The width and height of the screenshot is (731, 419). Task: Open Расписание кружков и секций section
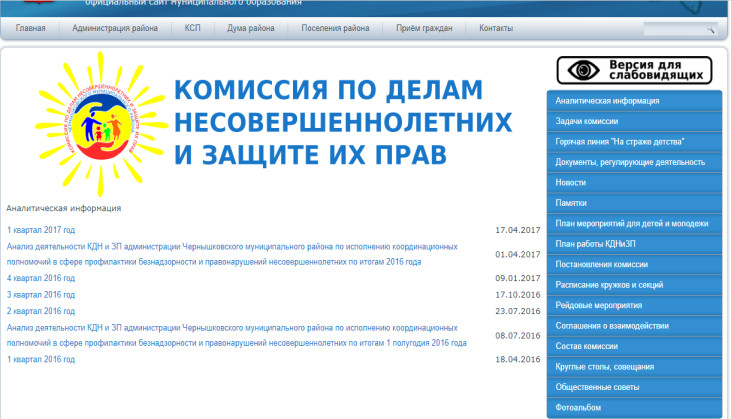[634, 285]
